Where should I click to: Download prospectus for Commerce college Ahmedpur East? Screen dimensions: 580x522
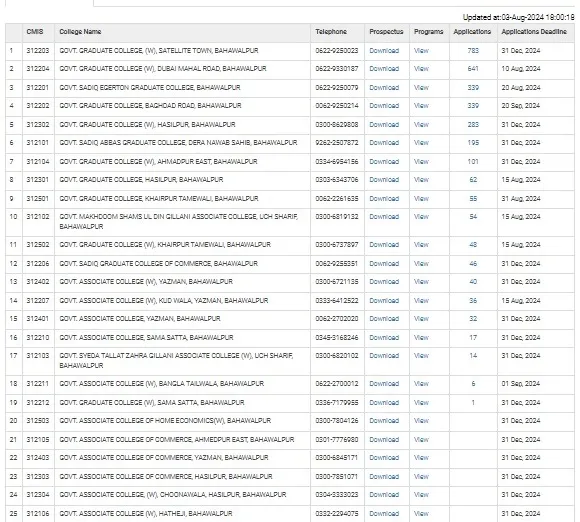click(384, 440)
